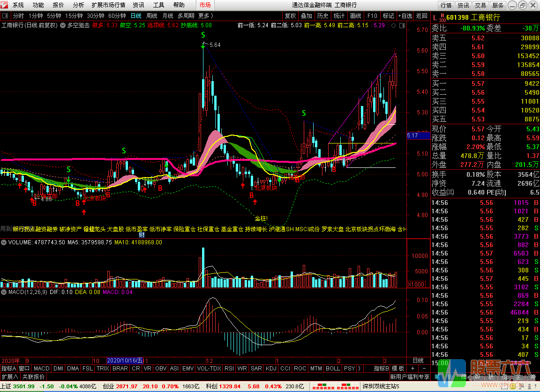Open 多周期 multi-period view
Image resolution: width=540 pixels, height=392 pixels.
[x=186, y=16]
